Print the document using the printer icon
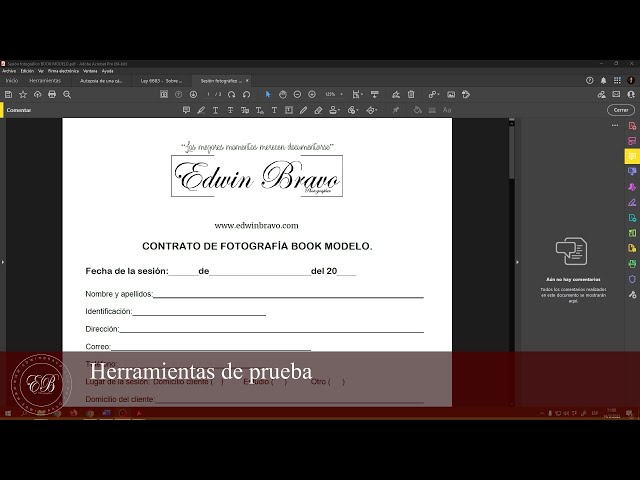The width and height of the screenshot is (640, 480). [x=52, y=95]
